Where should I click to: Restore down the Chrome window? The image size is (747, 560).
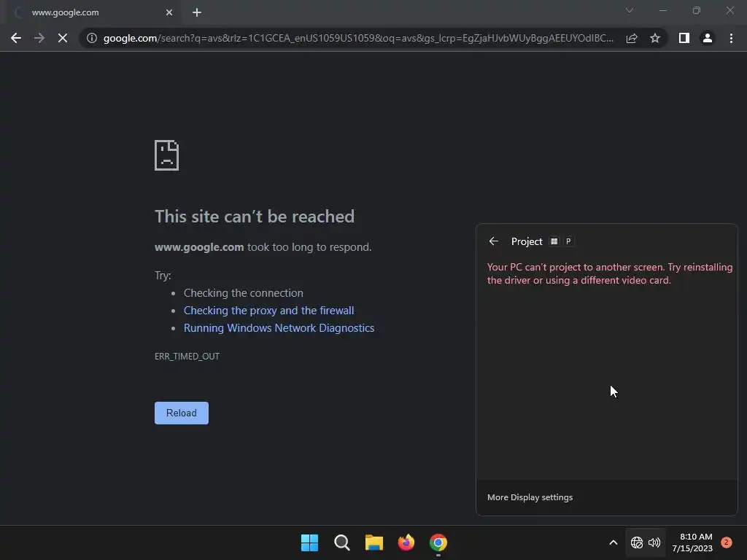[x=697, y=10]
